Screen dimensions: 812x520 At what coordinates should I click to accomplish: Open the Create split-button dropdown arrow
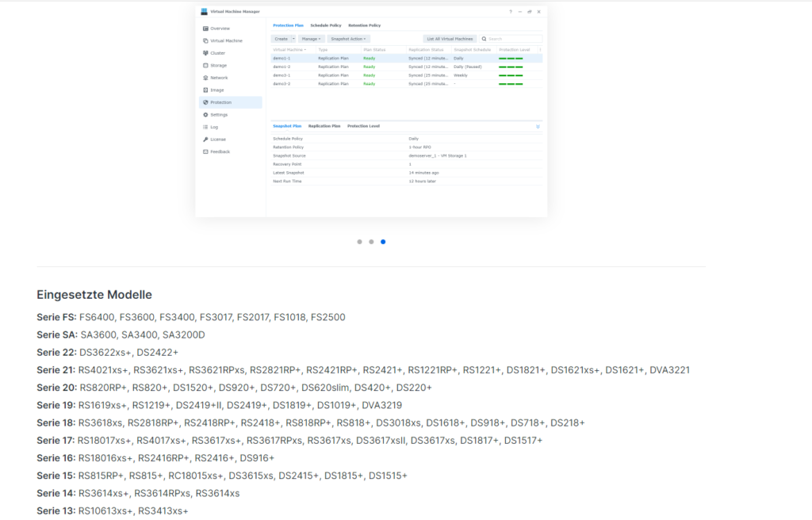tap(293, 39)
